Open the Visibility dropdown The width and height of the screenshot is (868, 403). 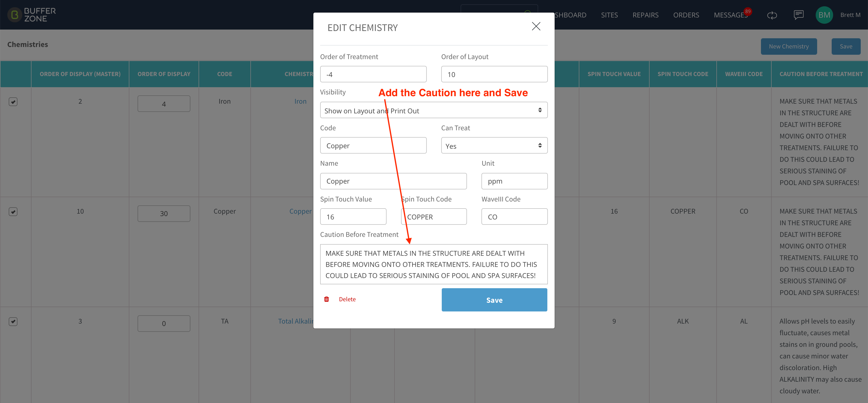[x=434, y=110]
